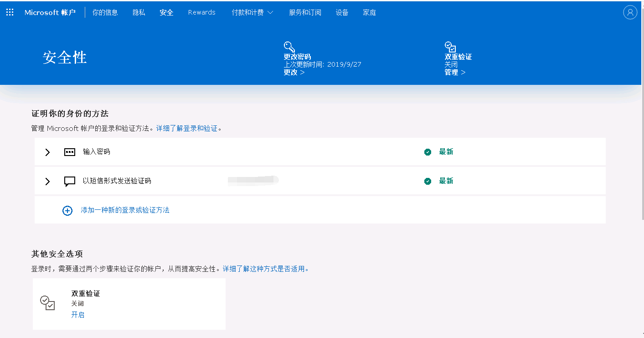Image resolution: width=644 pixels, height=338 pixels.
Task: Click the 双重验证 card icon
Action: click(x=47, y=303)
